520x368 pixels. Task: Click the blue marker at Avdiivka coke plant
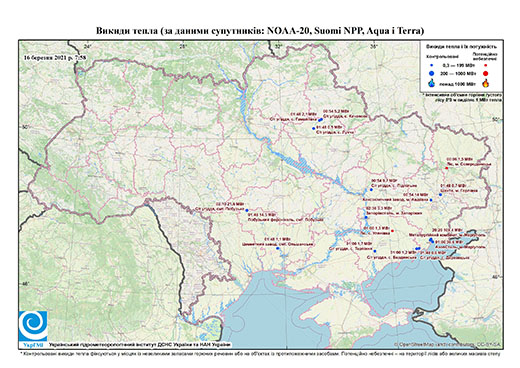point(431,200)
